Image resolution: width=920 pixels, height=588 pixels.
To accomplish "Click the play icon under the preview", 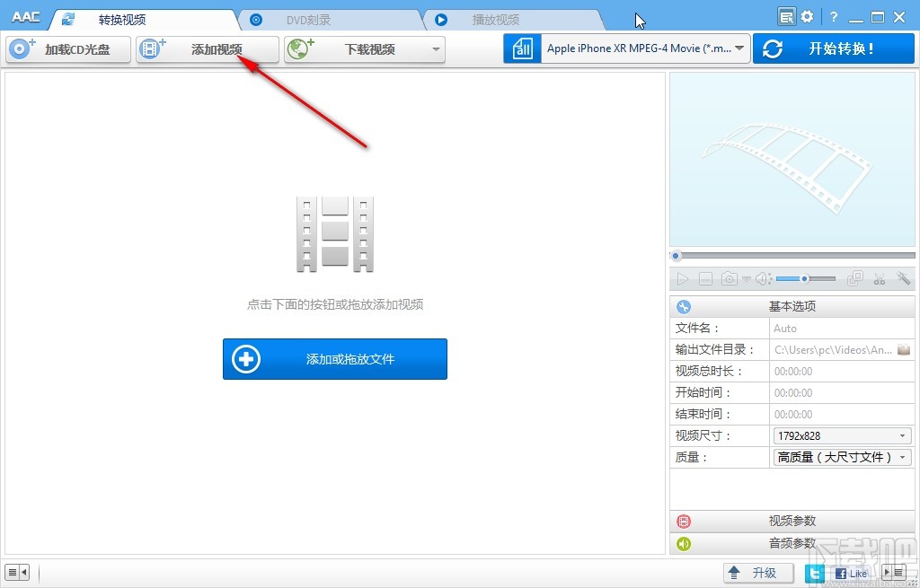I will point(683,278).
